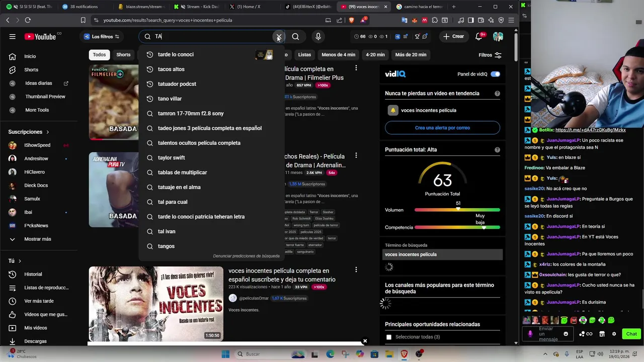This screenshot has height=362, width=644.
Task: Open YouTube notifications bell
Action: (x=479, y=37)
